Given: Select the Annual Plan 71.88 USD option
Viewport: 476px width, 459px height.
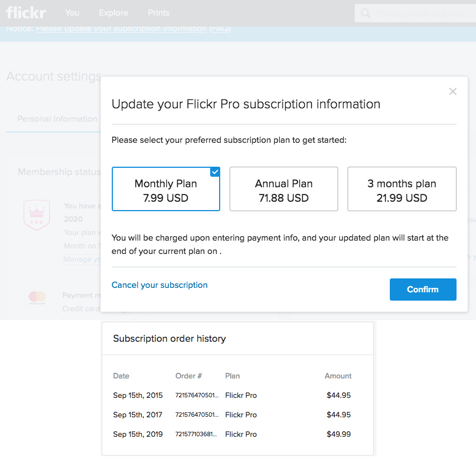Looking at the screenshot, I should (284, 189).
